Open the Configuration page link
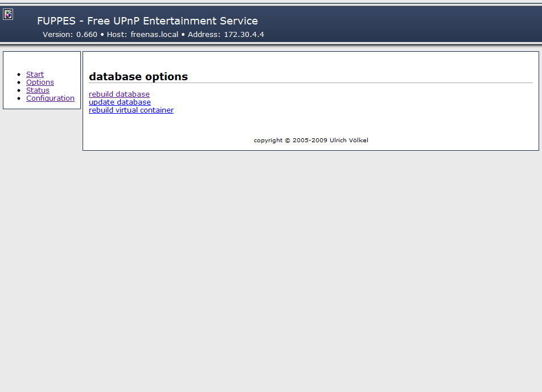The image size is (542, 392). point(51,98)
